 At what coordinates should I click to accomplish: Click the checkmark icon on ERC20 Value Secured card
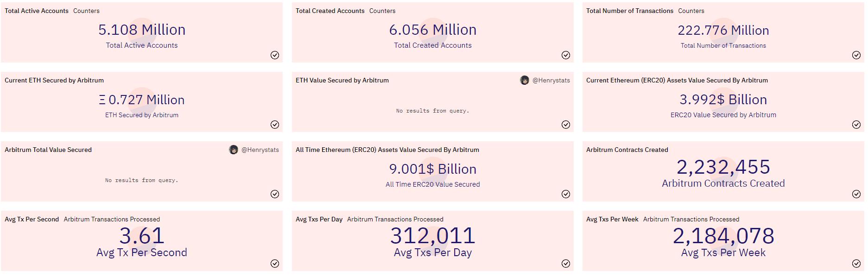[x=856, y=125]
